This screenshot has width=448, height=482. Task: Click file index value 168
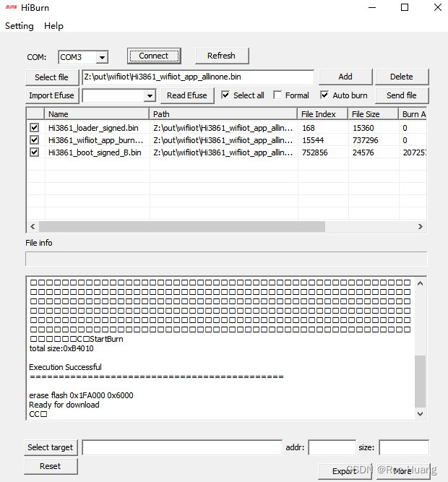(309, 128)
